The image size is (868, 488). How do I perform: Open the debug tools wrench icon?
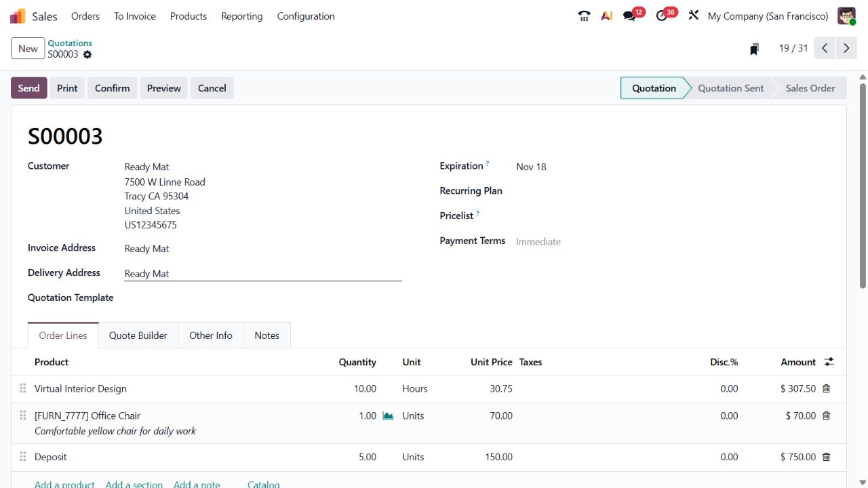693,15
